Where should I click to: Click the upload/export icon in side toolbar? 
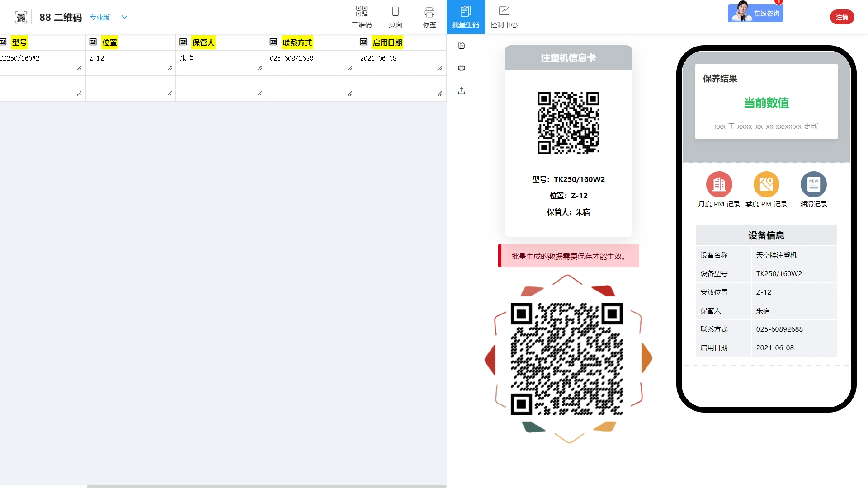pyautogui.click(x=462, y=91)
